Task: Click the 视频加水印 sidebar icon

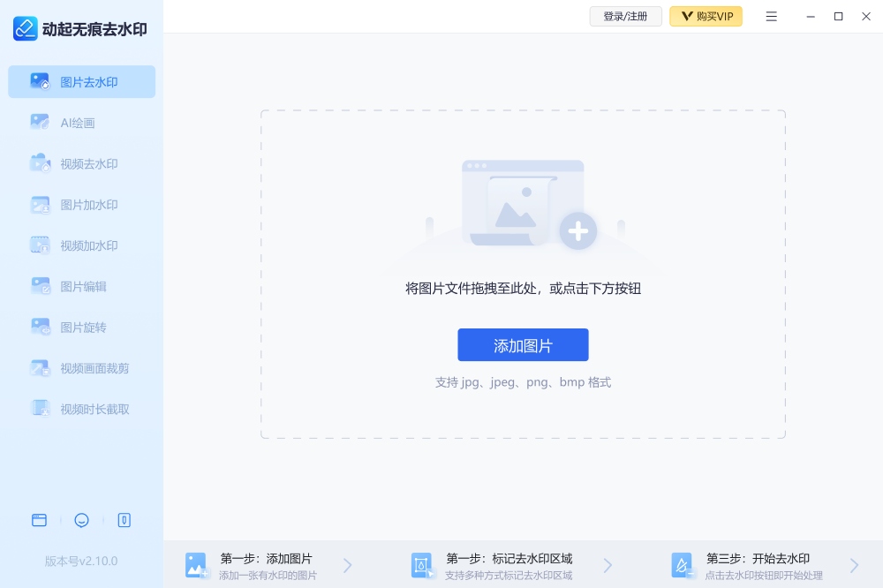Action: pos(40,245)
